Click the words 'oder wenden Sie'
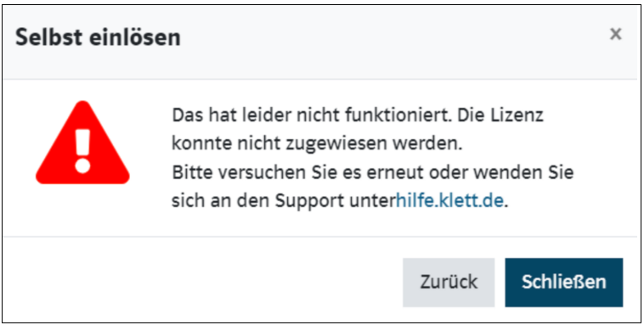This screenshot has width=644, height=325. click(x=501, y=172)
